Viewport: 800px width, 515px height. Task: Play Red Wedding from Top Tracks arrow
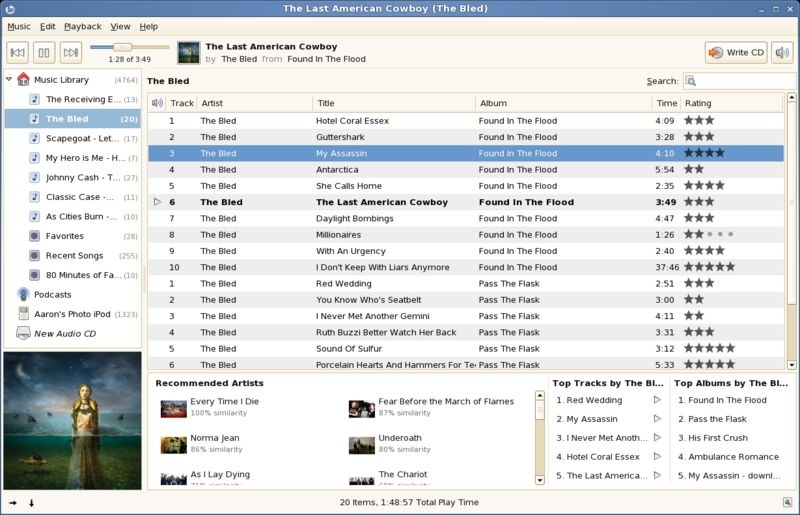coord(657,400)
